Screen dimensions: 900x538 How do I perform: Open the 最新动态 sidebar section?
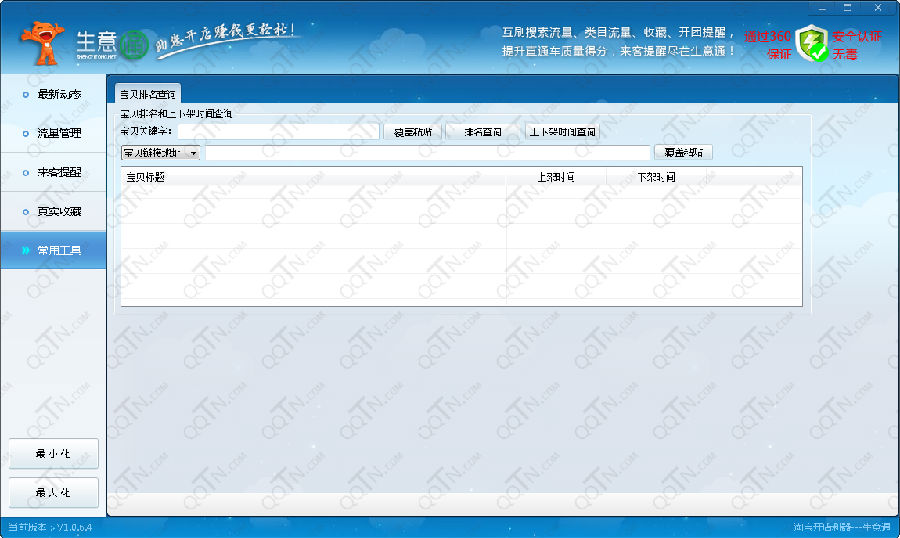[x=58, y=95]
